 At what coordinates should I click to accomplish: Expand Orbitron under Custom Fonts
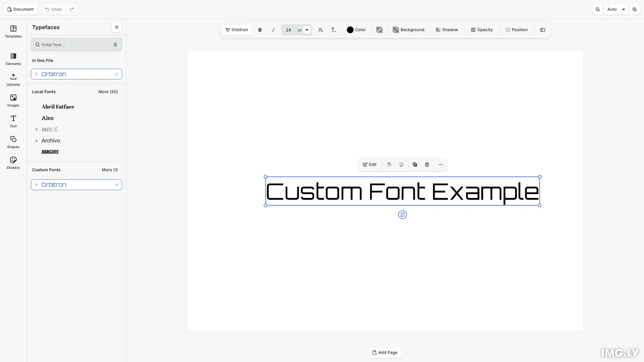37,185
